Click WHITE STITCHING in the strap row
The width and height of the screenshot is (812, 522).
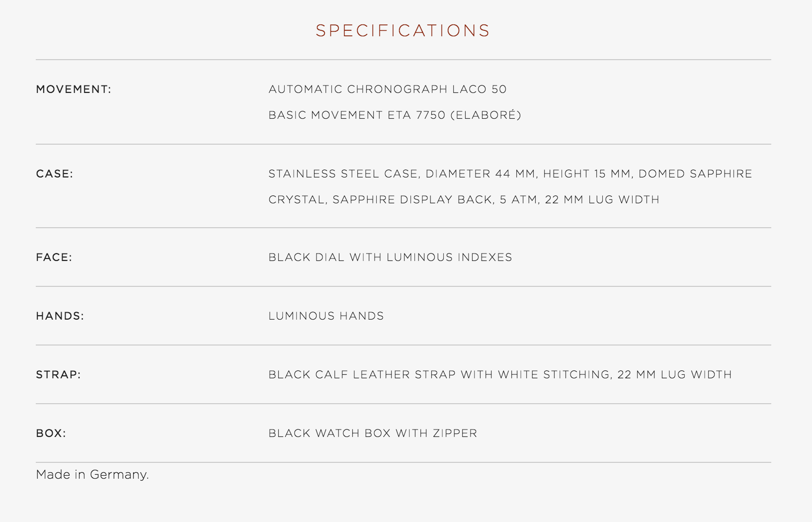[554, 375]
